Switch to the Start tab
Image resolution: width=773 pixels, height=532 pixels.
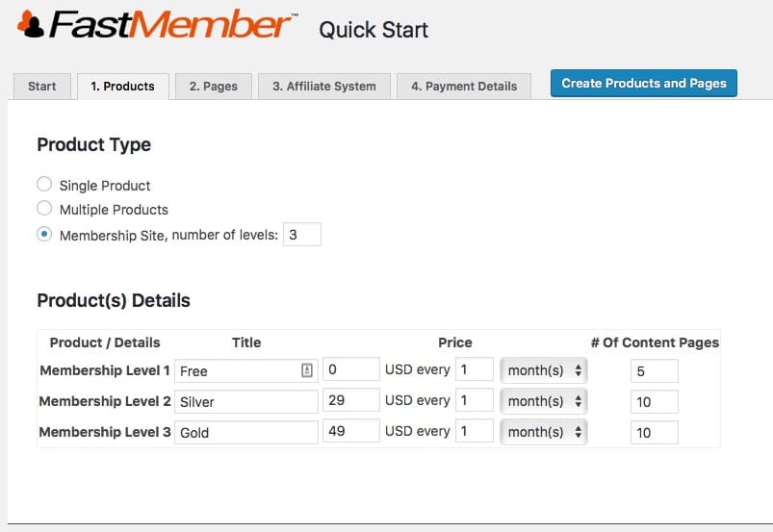tap(42, 87)
